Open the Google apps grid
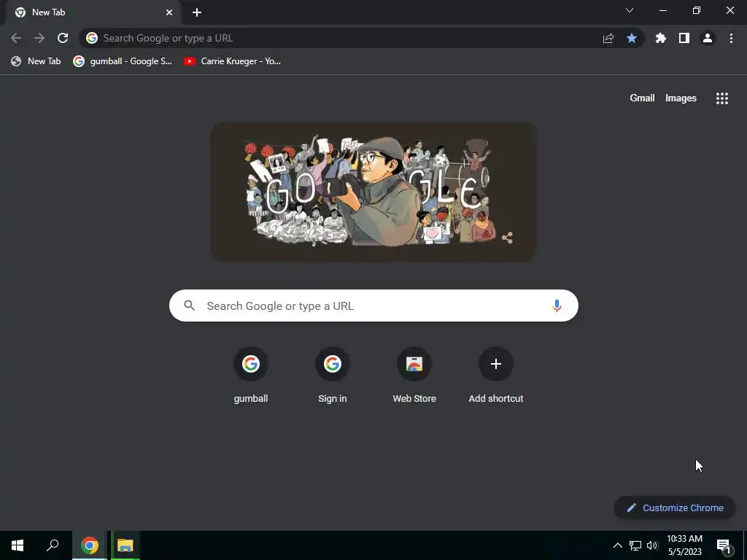Viewport: 747px width, 560px height. point(722,98)
